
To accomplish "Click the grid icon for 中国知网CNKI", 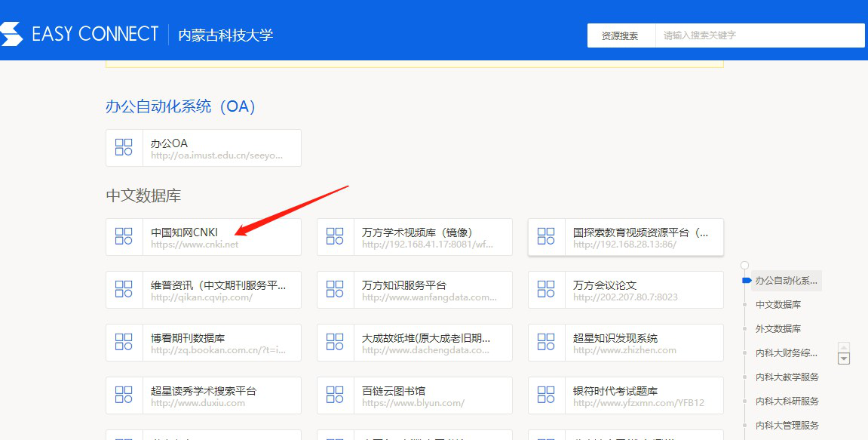I will tap(124, 237).
